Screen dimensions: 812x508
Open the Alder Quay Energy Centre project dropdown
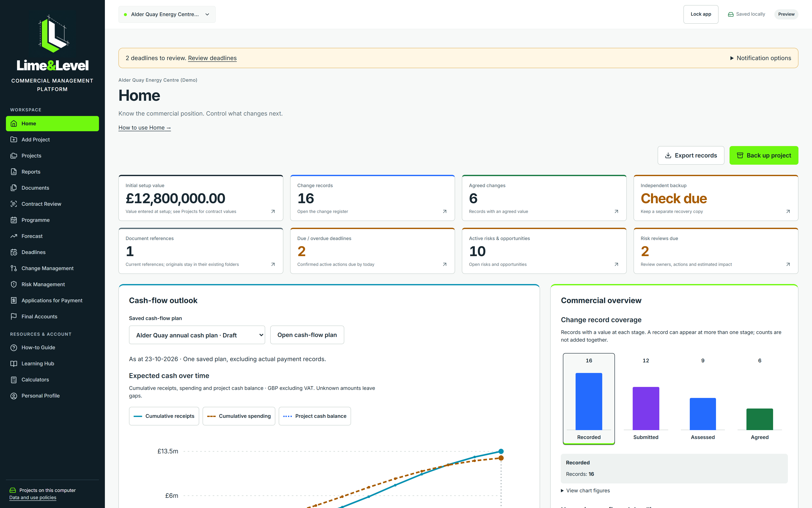coord(167,14)
